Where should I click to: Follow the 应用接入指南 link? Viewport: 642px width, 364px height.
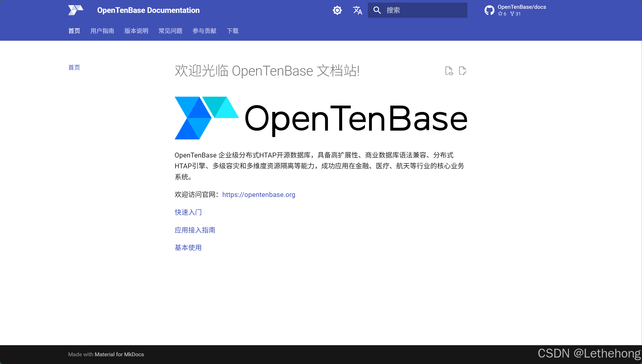click(x=195, y=230)
